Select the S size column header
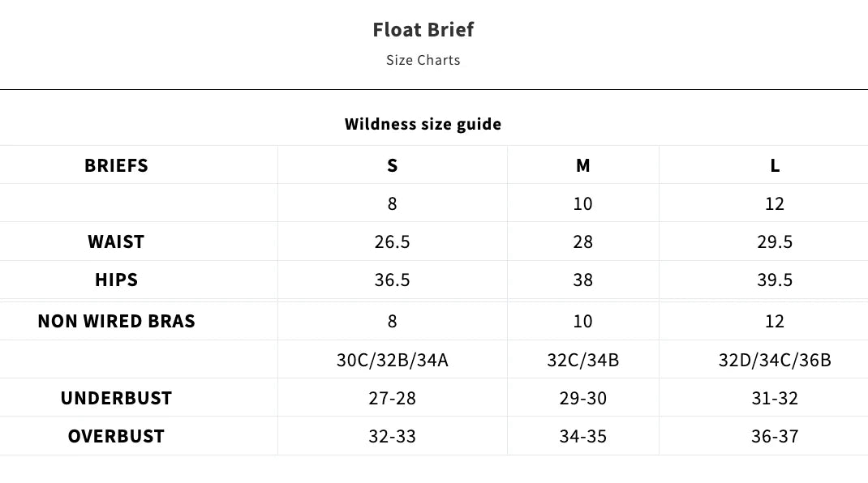This screenshot has width=868, height=483. pos(392,165)
